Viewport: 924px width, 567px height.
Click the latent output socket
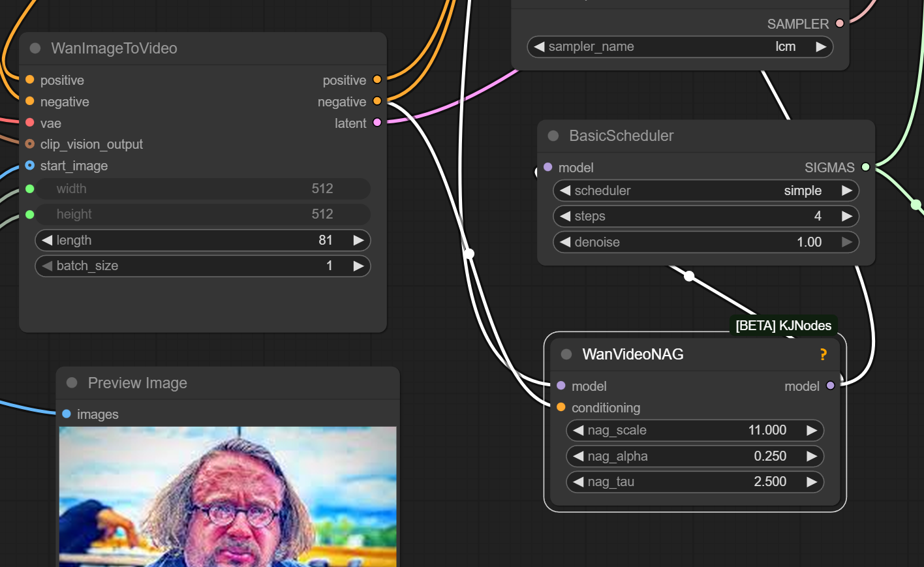(377, 123)
